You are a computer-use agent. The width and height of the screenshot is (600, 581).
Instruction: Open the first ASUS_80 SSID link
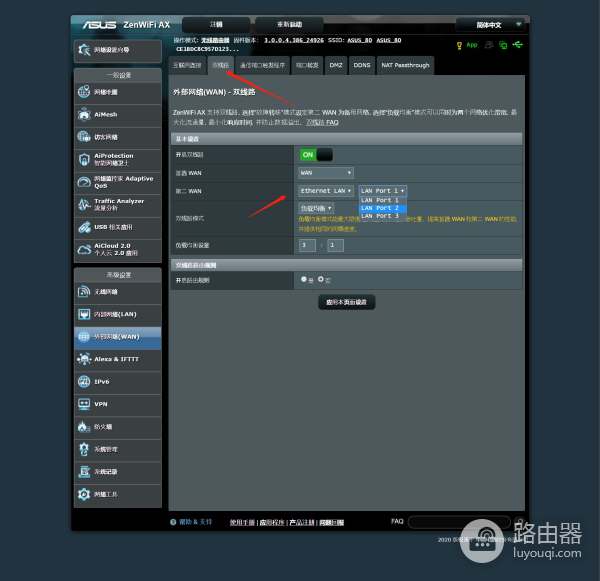tap(359, 40)
